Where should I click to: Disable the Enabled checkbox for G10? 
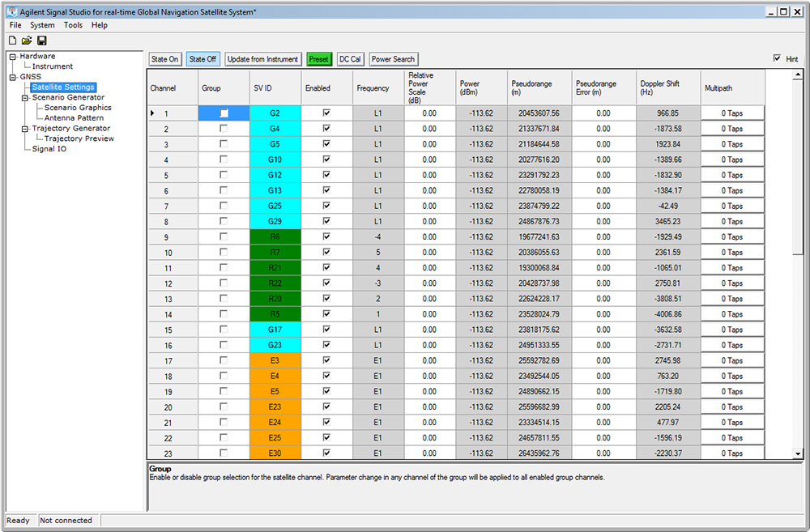[326, 160]
